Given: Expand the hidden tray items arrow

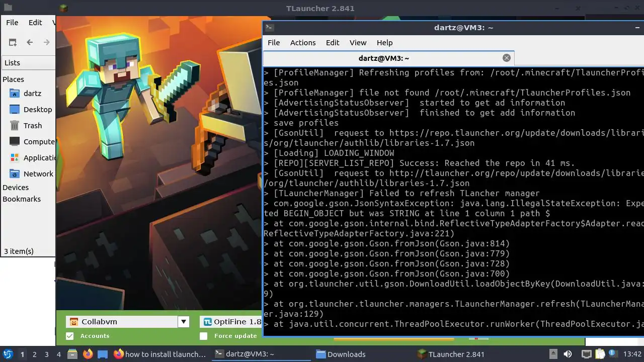Looking at the screenshot, I should [553, 354].
